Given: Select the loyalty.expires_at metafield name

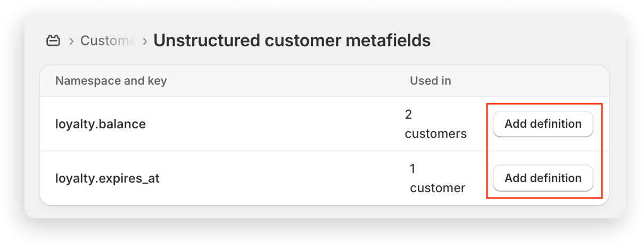Looking at the screenshot, I should click(x=108, y=178).
